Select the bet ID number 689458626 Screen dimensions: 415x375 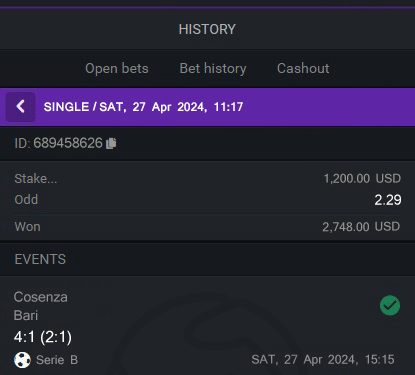point(68,143)
